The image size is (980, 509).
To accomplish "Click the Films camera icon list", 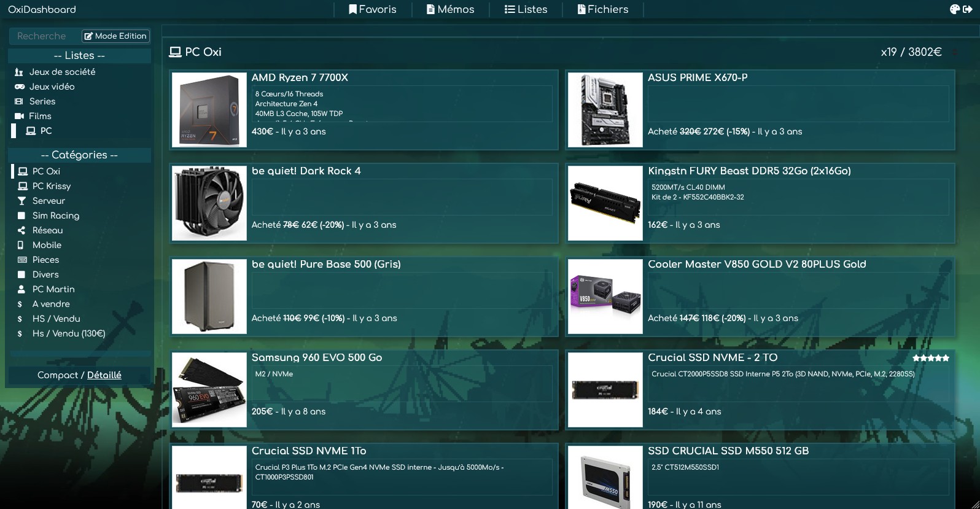I will coord(33,116).
